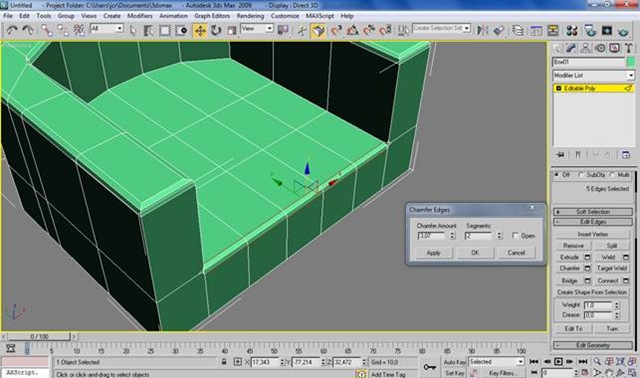Click the Undo arrow icon

pyautogui.click(x=12, y=31)
